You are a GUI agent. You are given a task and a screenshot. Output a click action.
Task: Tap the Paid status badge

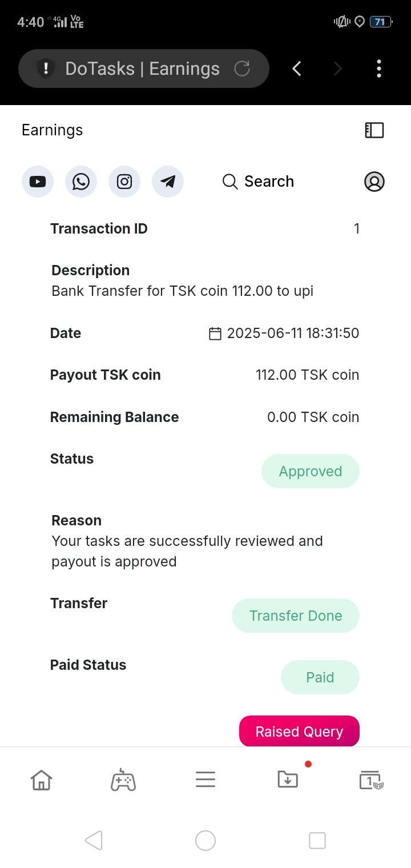(x=320, y=677)
